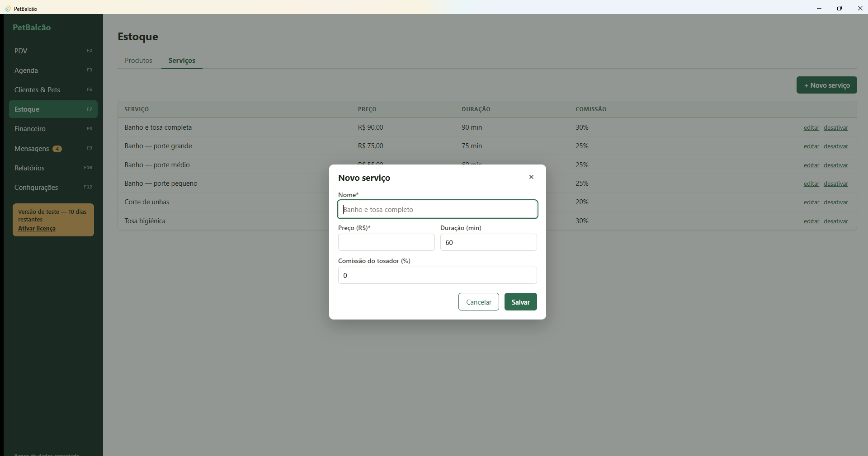868x456 pixels.
Task: Click desativar for Banho — porte pequeno
Action: click(836, 183)
